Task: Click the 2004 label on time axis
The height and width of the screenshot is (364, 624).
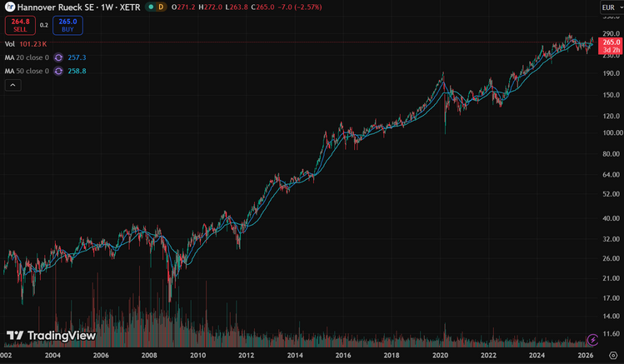Action: [52, 355]
